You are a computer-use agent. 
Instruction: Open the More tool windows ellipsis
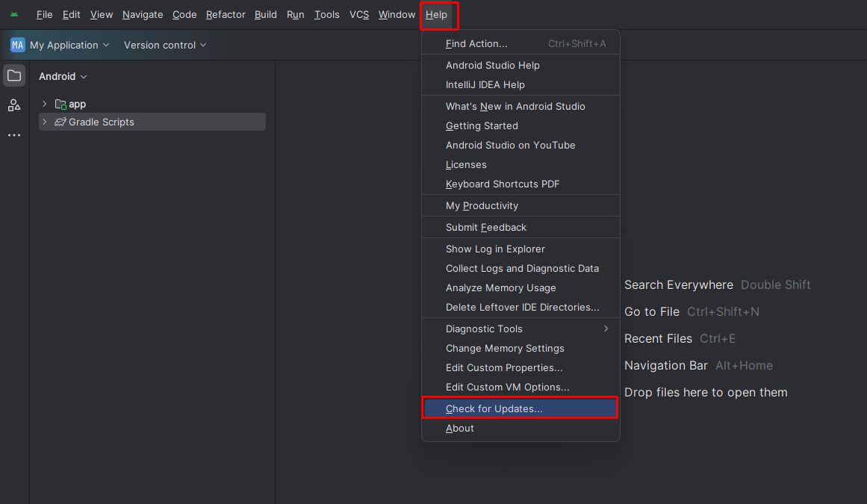(14, 135)
